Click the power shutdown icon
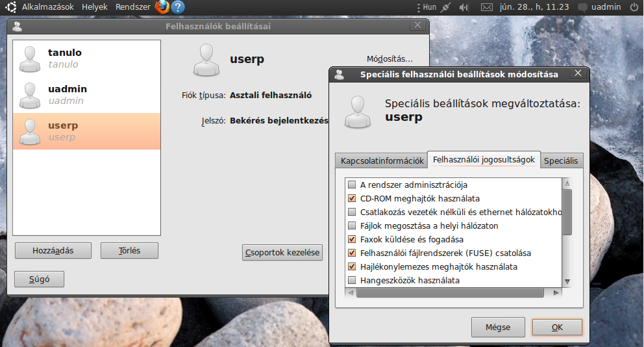644x347 pixels. click(634, 7)
